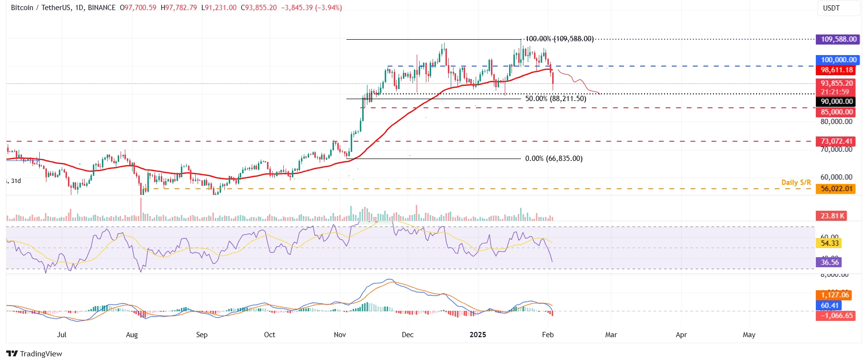Click the 73,072.41 red price label
This screenshot has width=868, height=364.
click(x=837, y=141)
